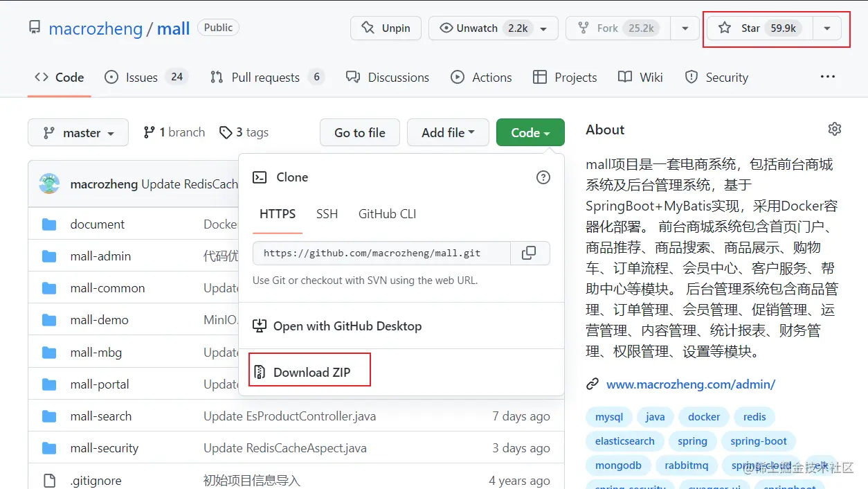Open macrozheng commit author name

coord(105,184)
